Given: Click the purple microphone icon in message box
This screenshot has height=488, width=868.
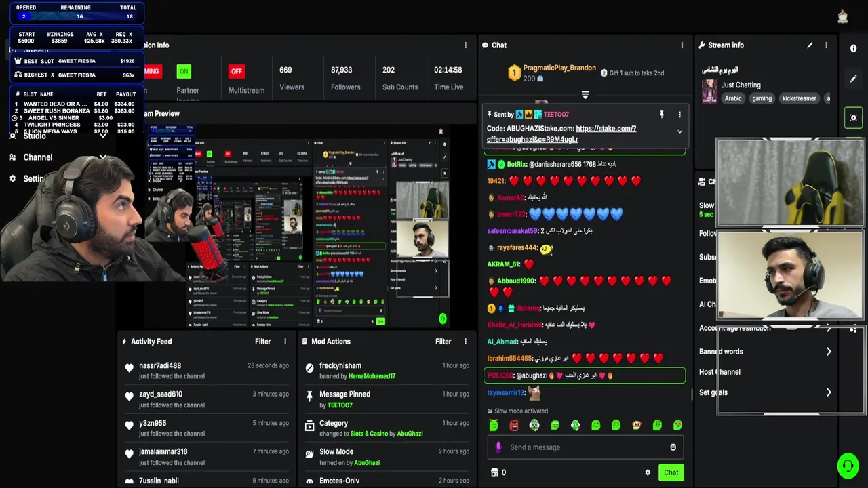Looking at the screenshot, I should [x=498, y=447].
